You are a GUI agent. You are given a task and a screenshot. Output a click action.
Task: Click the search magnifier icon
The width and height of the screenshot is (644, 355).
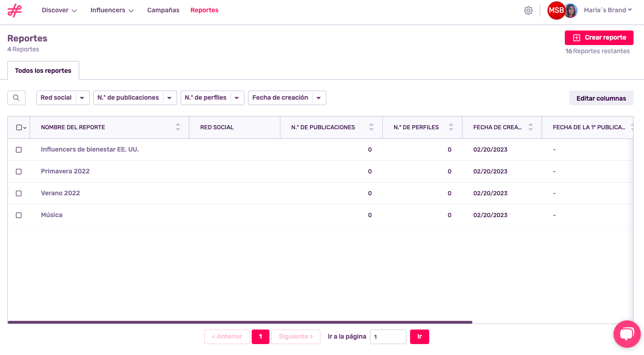(16, 98)
